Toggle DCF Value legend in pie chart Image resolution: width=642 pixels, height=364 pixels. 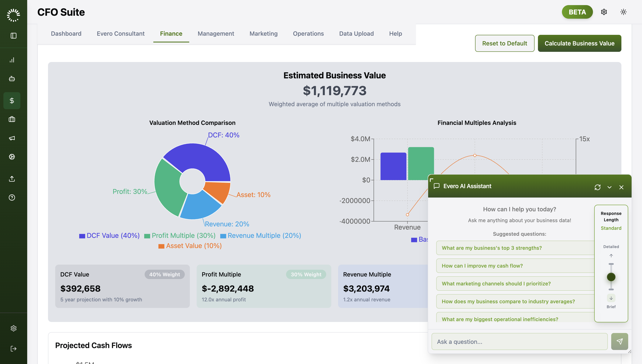click(x=109, y=236)
